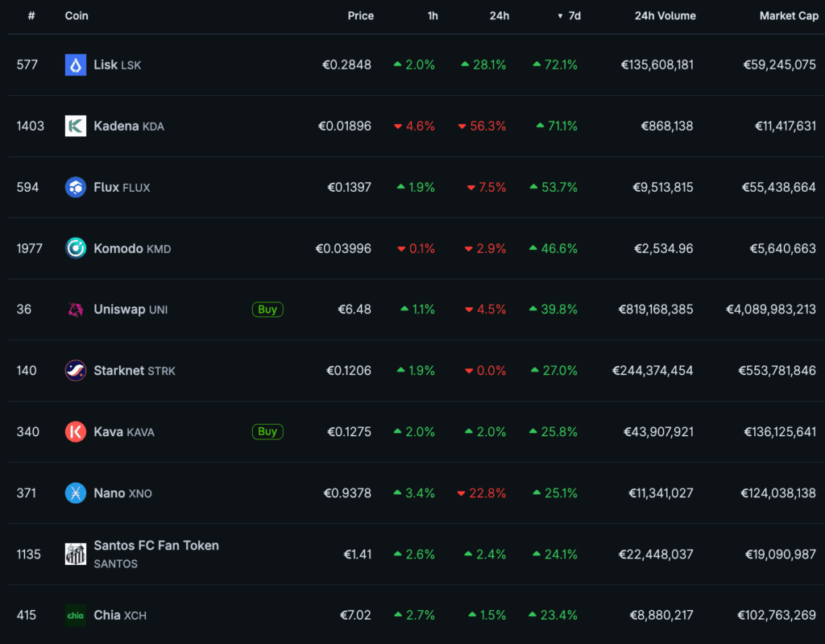Click the Lisk coin logo icon
This screenshot has width=825, height=644.
coord(75,64)
